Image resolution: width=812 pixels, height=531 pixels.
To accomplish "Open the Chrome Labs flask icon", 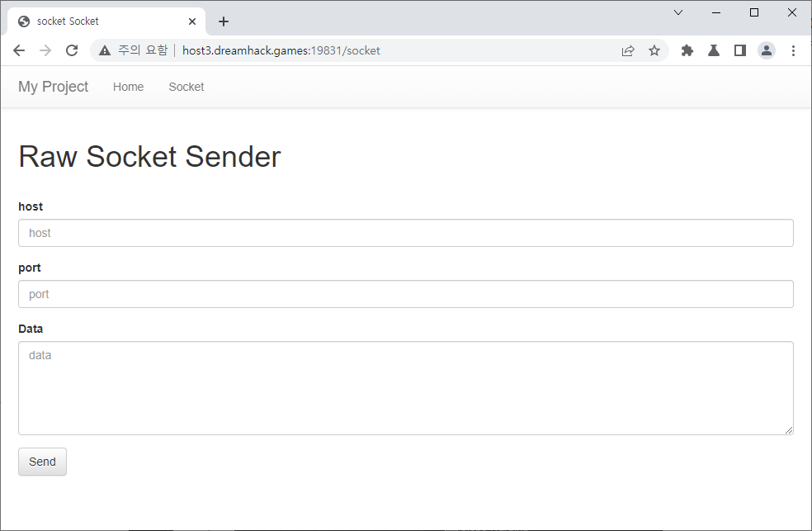I will [x=714, y=50].
